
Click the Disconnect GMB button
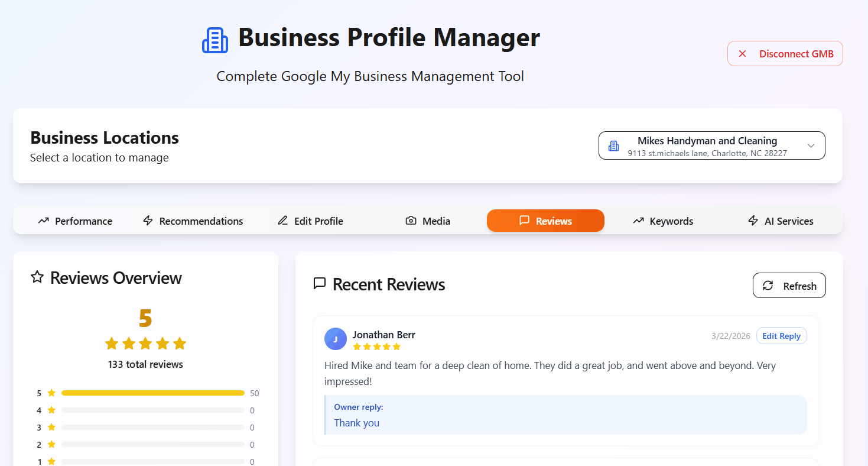[x=785, y=53]
